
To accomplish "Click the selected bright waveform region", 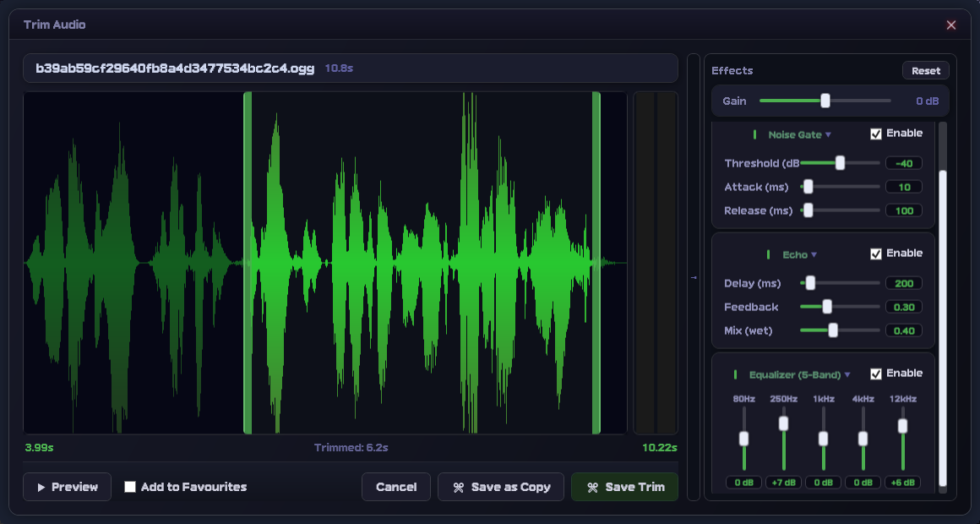I will coord(422,263).
